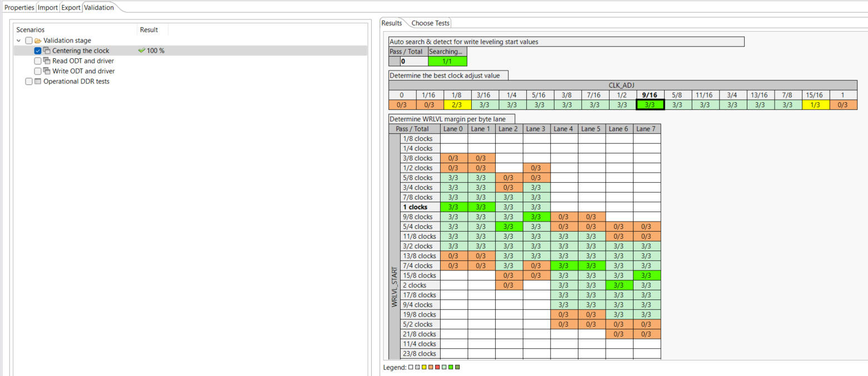Check the Operational DDR tests checkbox
Viewport: 868px width, 376px height.
pos(28,81)
